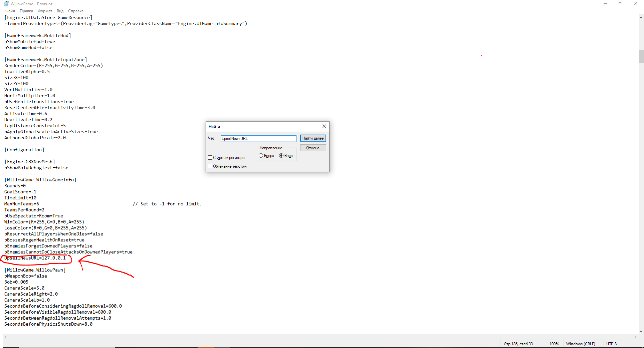This screenshot has height=348, width=644.
Task: Select the Вверх direction radio button
Action: pos(261,156)
